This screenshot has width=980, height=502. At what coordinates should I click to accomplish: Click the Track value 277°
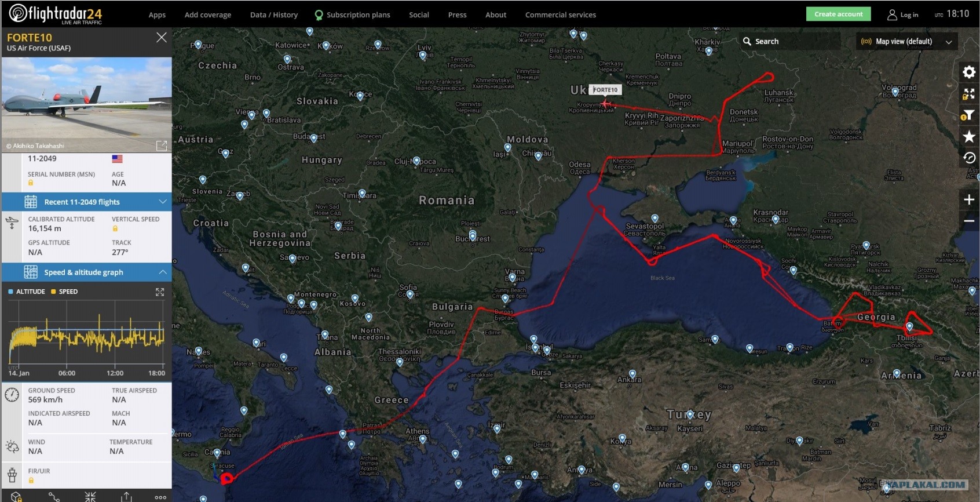tap(120, 252)
